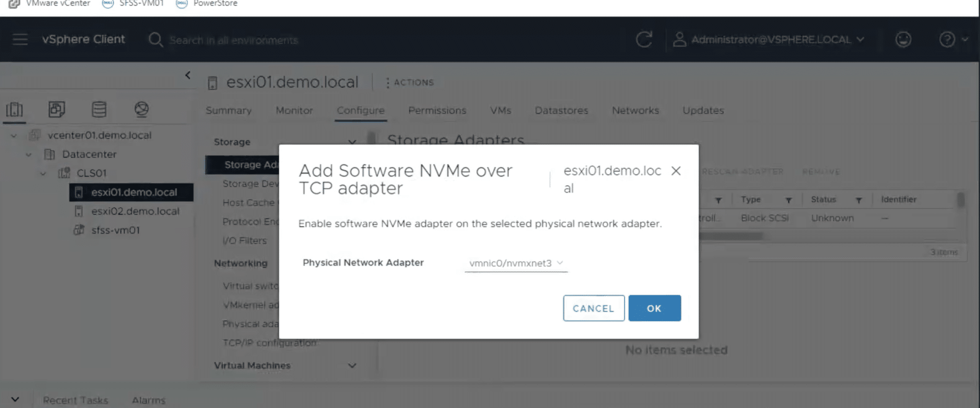The image size is (980, 408).
Task: Click the CANCEL button
Action: [594, 308]
